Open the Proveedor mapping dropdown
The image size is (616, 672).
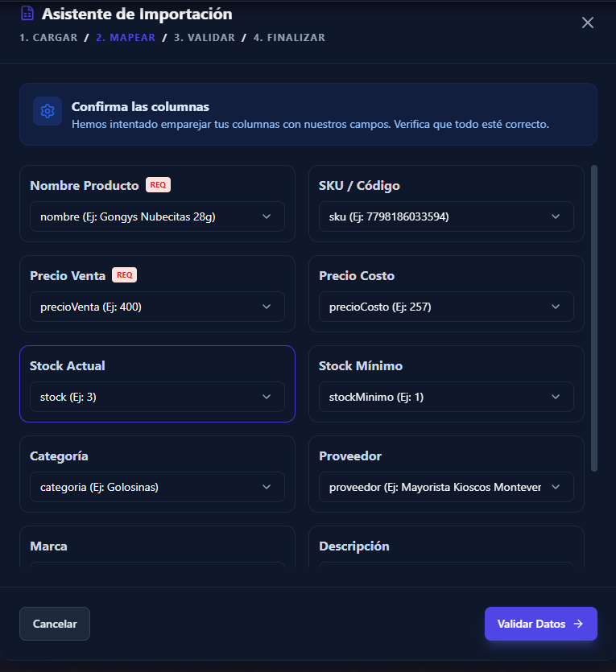tap(446, 487)
